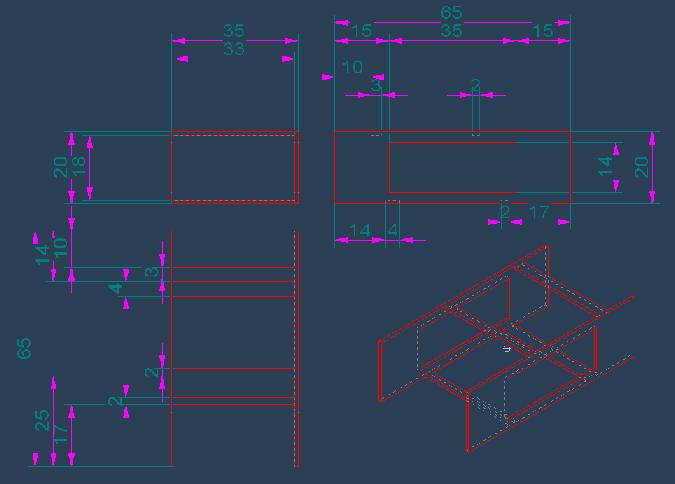Click the 20 vertical dimension at the far right
The width and height of the screenshot is (675, 484).
tap(641, 166)
